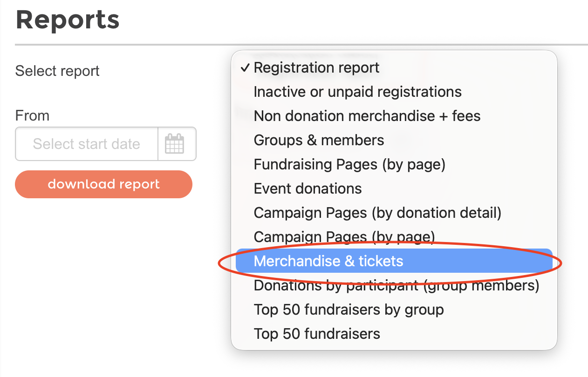Select Registration report option
The height and width of the screenshot is (377, 588).
coord(394,67)
